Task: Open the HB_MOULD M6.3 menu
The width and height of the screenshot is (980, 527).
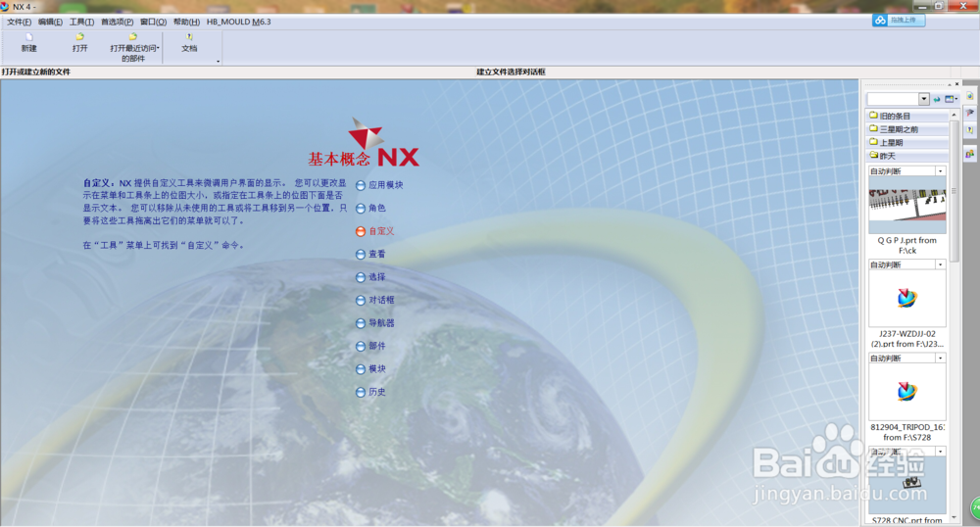Action: 239,22
